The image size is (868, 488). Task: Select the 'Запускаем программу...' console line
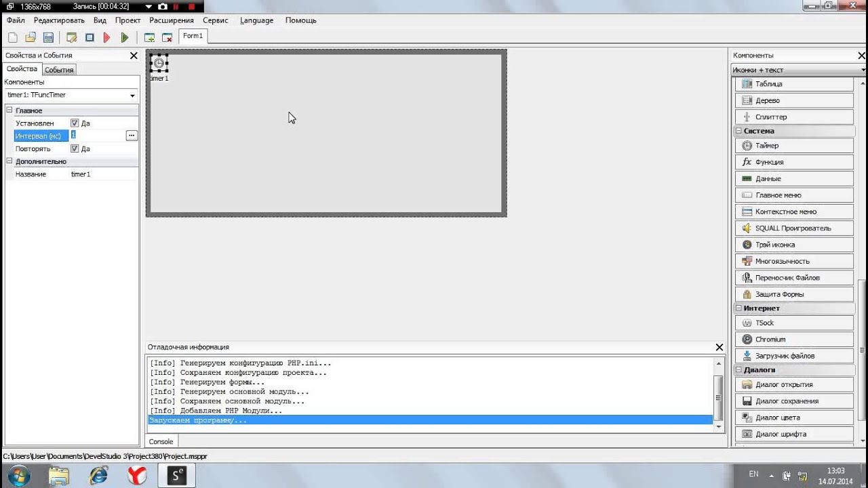(430, 420)
